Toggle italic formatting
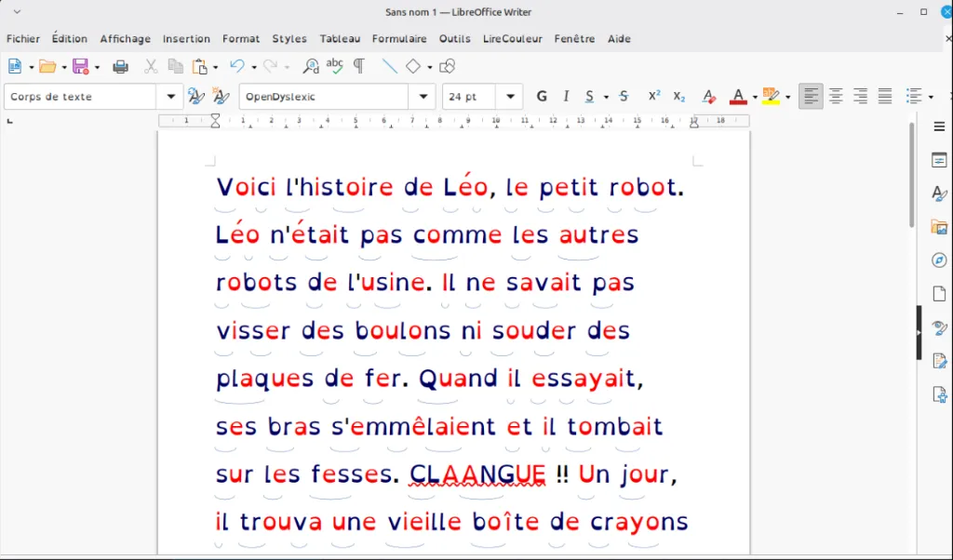Image resolution: width=953 pixels, height=560 pixels. point(566,96)
